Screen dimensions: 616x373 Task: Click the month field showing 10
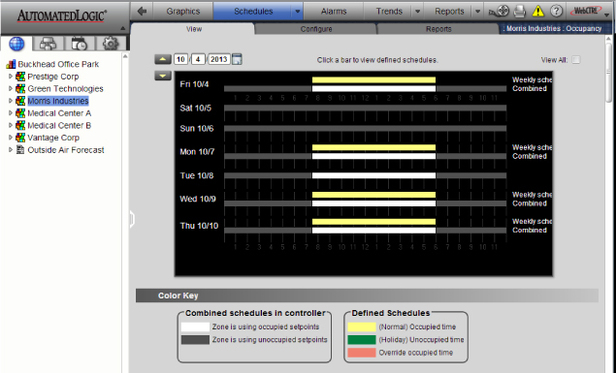point(180,59)
